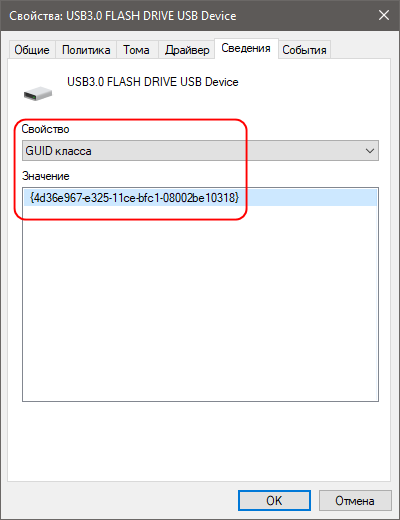Click the USB3.0 FLASH DRIVE device name text
400x520 pixels.
[x=153, y=82]
